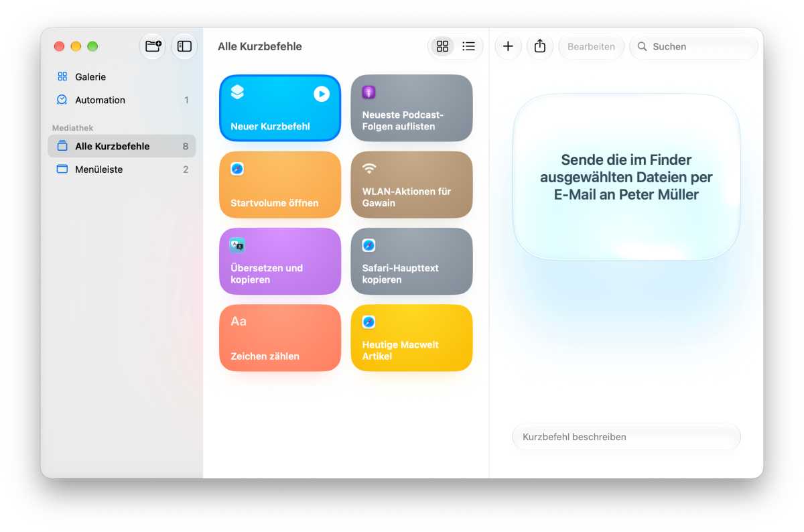The image size is (804, 532).
Task: Click the Safari icon on Safari-Haupttext kopieren
Action: pos(368,245)
